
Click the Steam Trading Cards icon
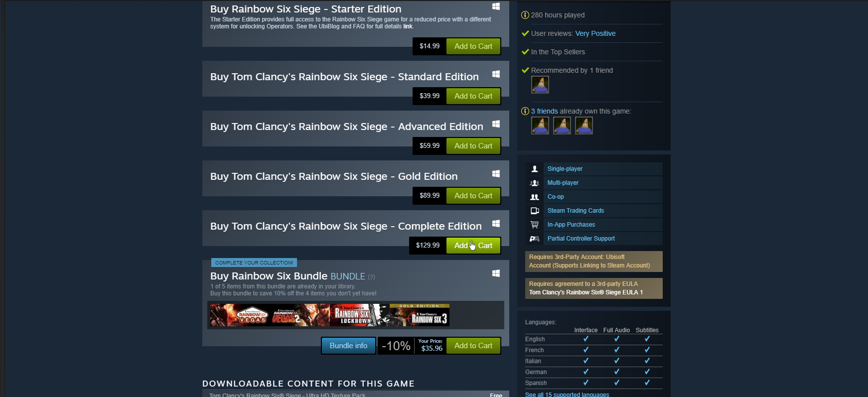click(x=535, y=211)
